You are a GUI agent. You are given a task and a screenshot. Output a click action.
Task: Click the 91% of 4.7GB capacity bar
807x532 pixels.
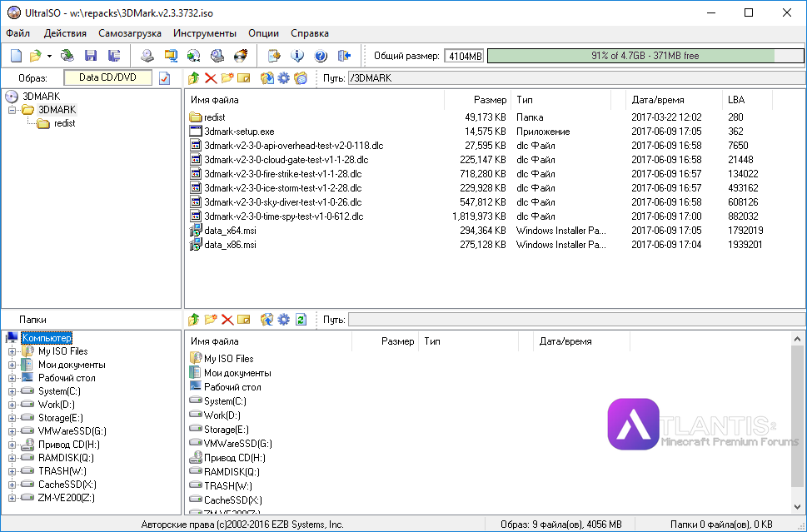click(645, 56)
